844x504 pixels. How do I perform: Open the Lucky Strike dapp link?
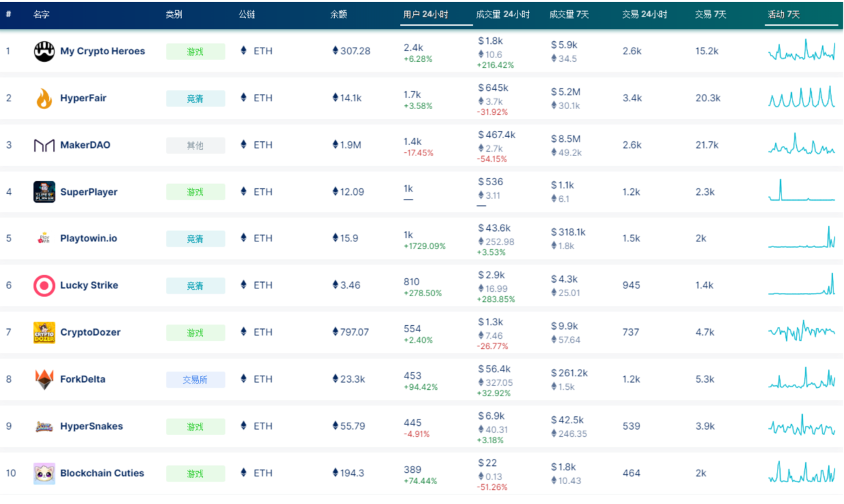tap(89, 285)
